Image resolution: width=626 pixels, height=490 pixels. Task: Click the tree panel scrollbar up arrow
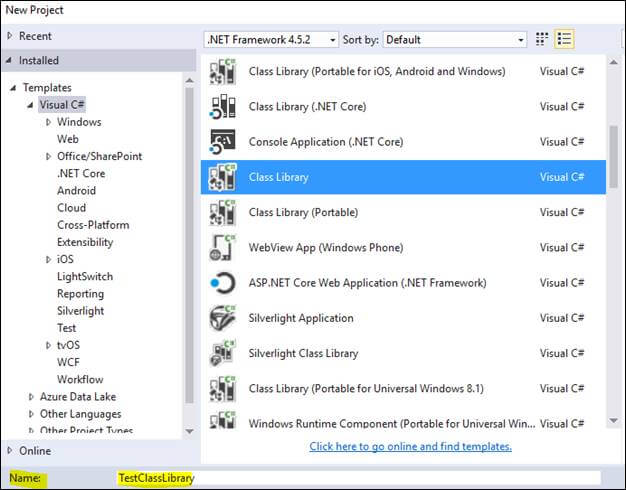(190, 81)
